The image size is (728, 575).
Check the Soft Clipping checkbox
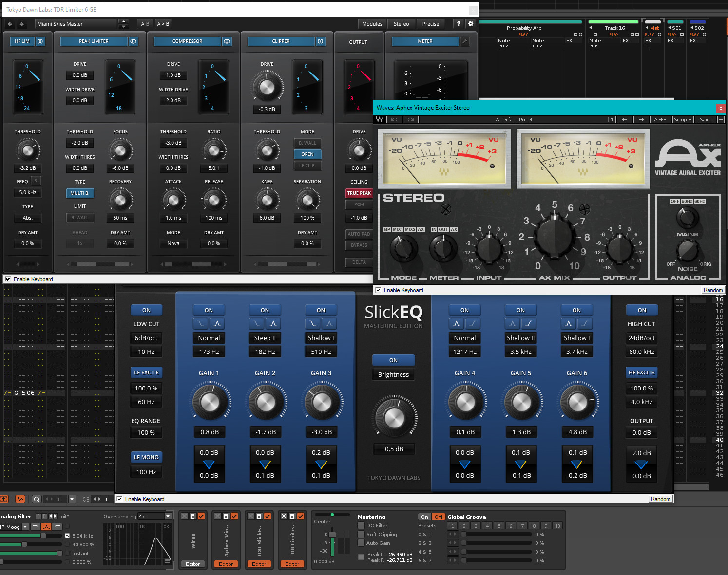[x=361, y=534]
